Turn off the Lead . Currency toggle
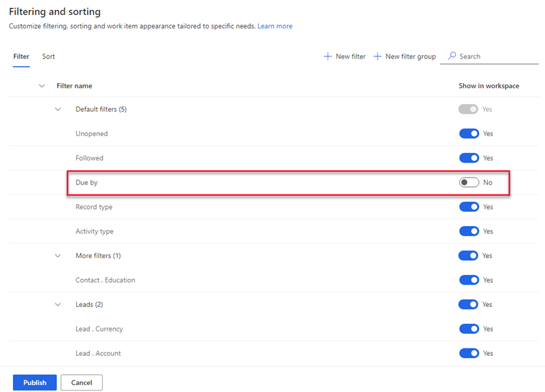Screen dimensions: 545x392 (x=469, y=329)
